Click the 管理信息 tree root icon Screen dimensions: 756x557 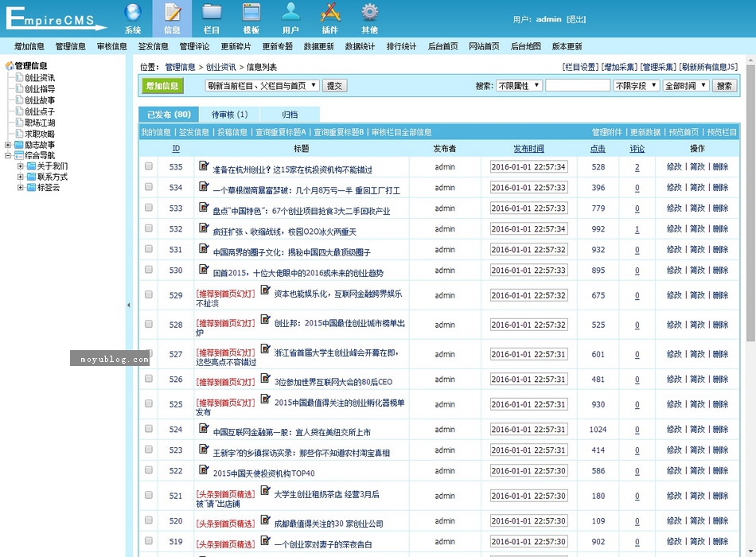(x=10, y=65)
